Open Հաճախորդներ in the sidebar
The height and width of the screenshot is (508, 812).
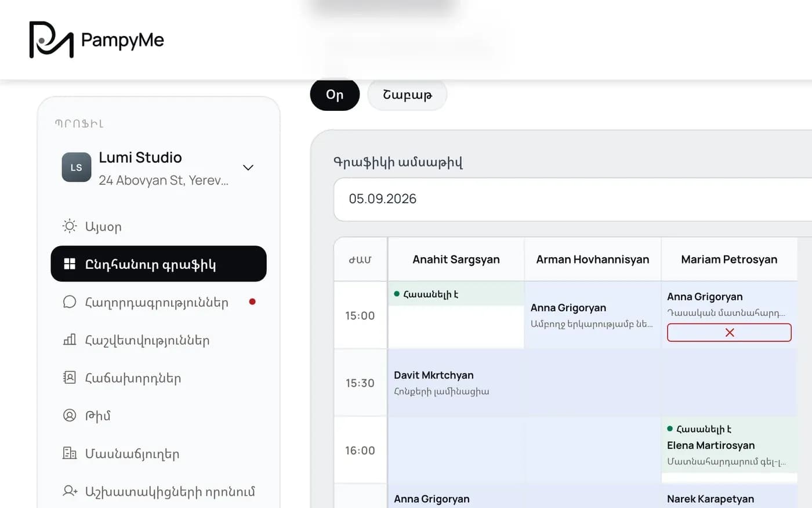158,377
